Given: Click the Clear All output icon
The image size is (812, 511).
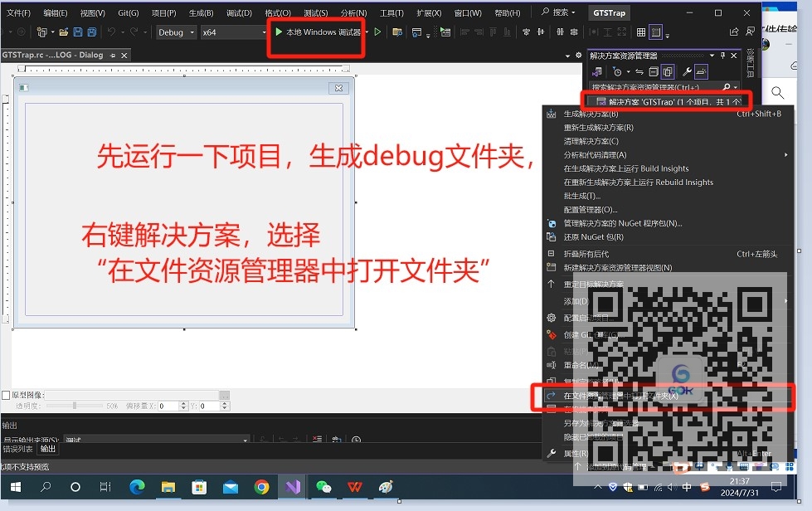Looking at the screenshot, I should [317, 439].
